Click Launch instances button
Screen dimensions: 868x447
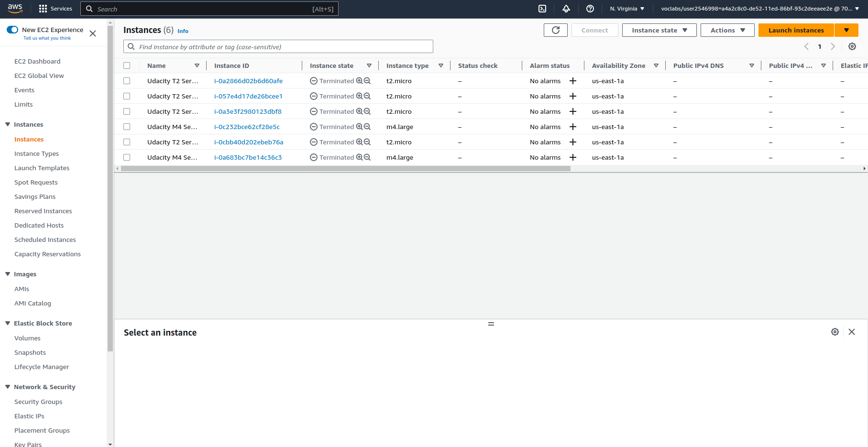click(x=796, y=30)
